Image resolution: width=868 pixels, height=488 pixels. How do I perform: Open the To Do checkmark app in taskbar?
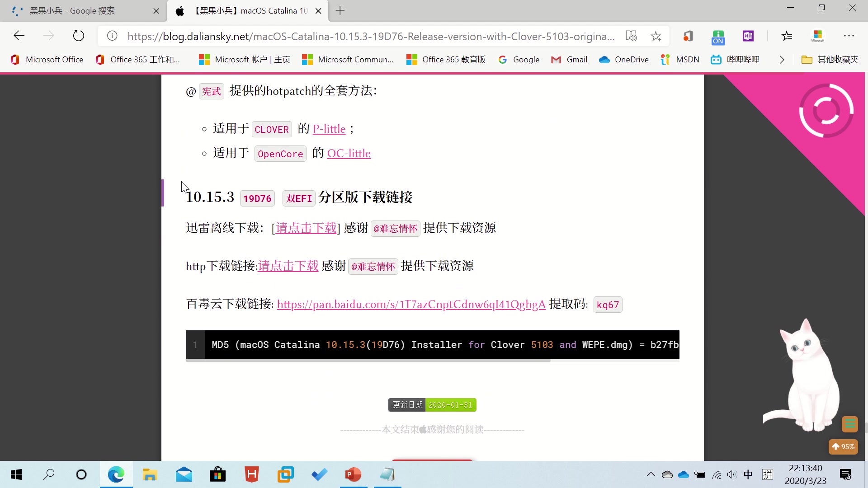[319, 475]
